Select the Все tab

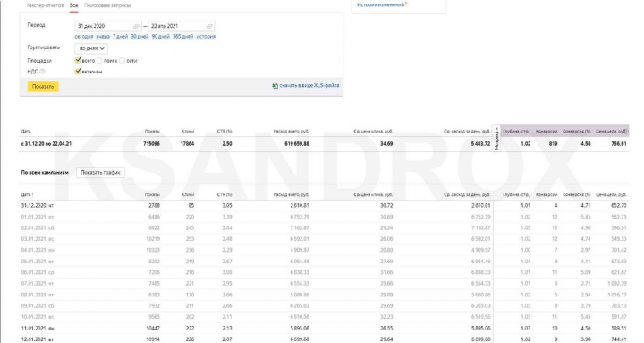[x=74, y=5]
